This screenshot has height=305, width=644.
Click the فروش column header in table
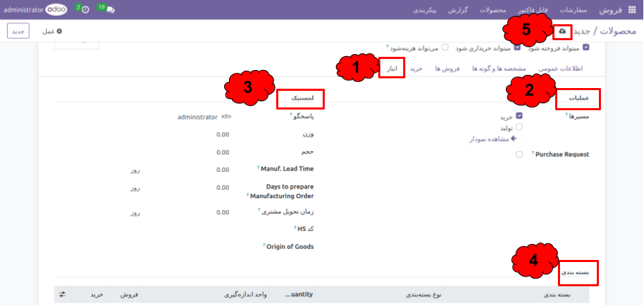pyautogui.click(x=129, y=295)
